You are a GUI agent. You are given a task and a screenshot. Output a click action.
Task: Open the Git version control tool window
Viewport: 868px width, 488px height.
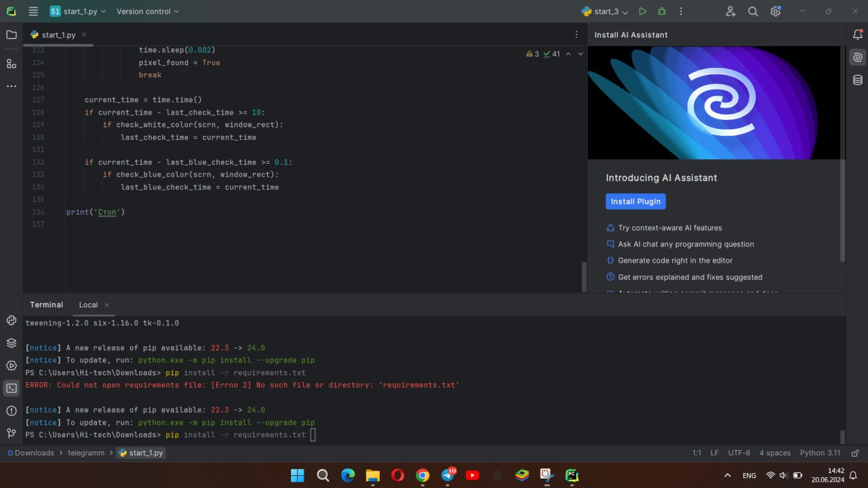click(x=12, y=433)
